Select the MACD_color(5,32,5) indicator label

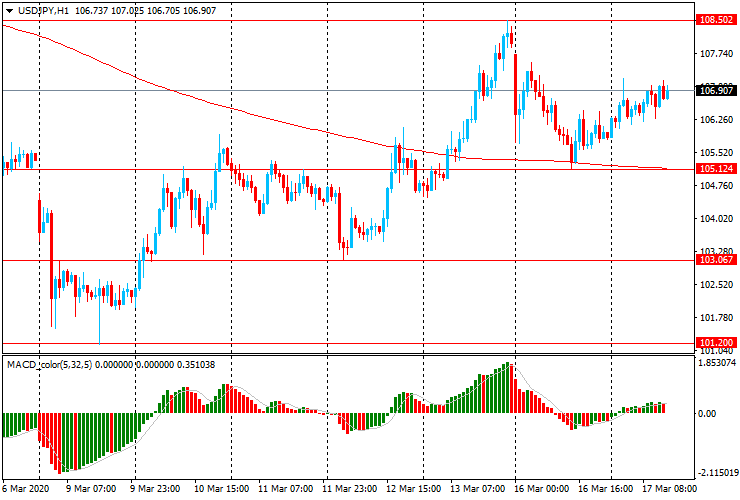[50, 364]
